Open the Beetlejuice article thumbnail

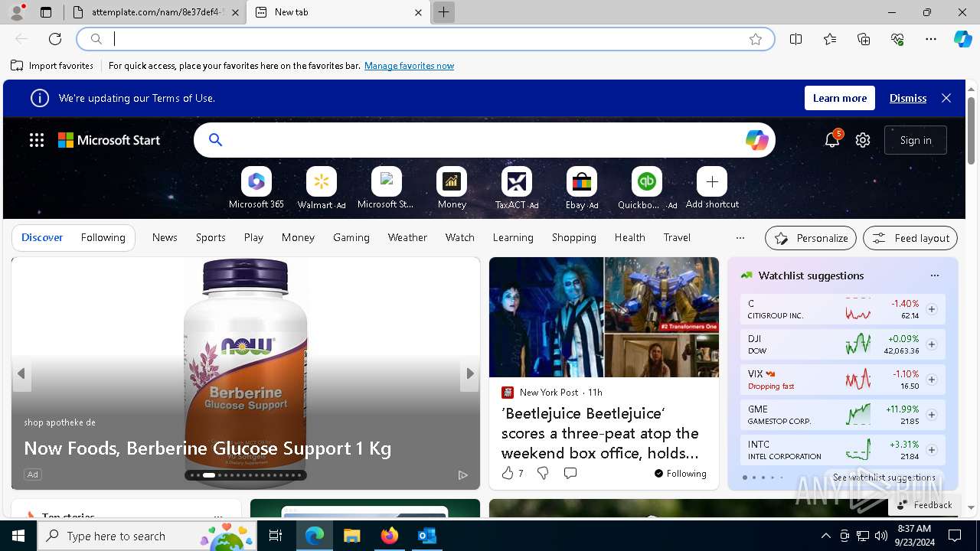click(604, 317)
